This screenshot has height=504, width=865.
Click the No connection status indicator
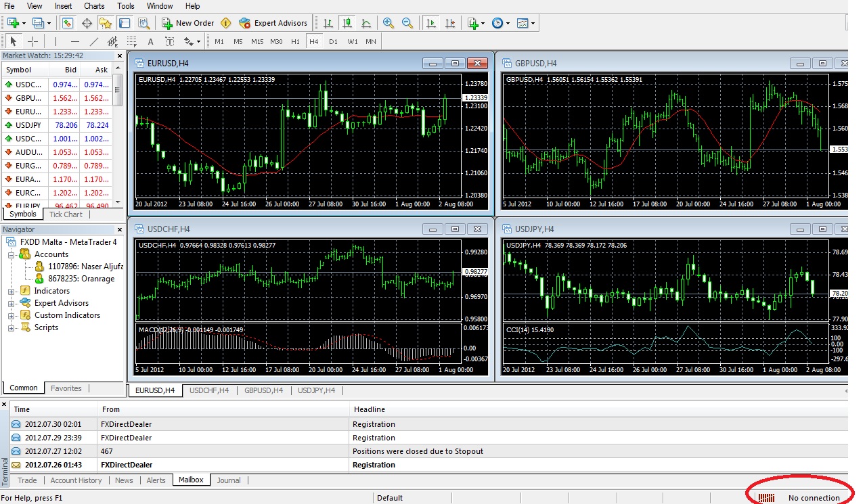pos(799,498)
